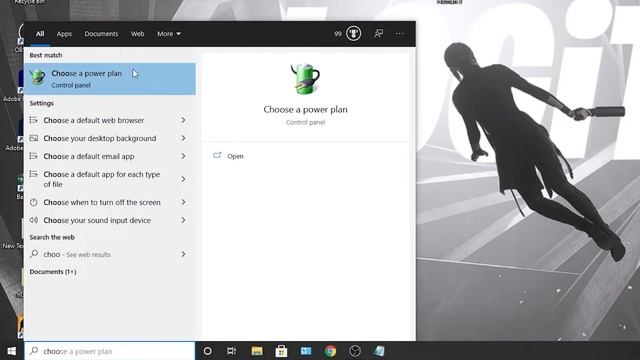Select 'choo - See web results' entry

(x=110, y=254)
